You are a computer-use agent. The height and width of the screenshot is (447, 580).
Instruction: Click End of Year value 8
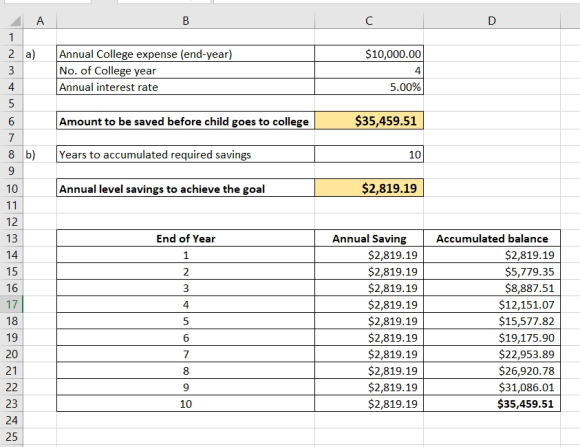pyautogui.click(x=186, y=370)
